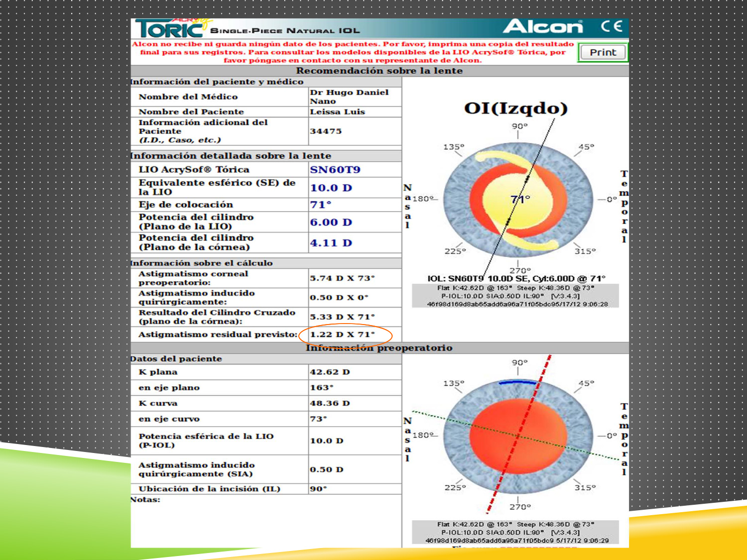Click the 'OI(Izqdo)' eye title
This screenshot has width=747, height=560.
pos(516,108)
